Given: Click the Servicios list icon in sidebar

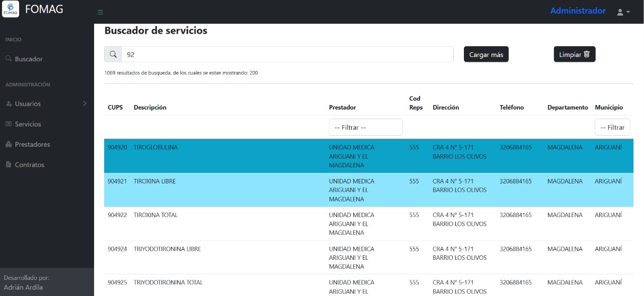Looking at the screenshot, I should click(9, 124).
